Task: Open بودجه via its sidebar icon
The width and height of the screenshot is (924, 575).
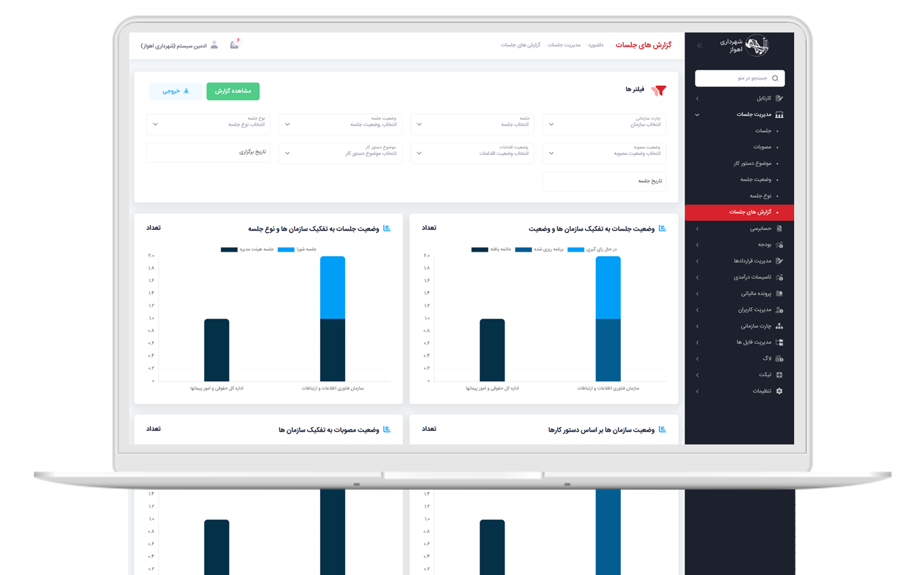Action: click(x=779, y=245)
